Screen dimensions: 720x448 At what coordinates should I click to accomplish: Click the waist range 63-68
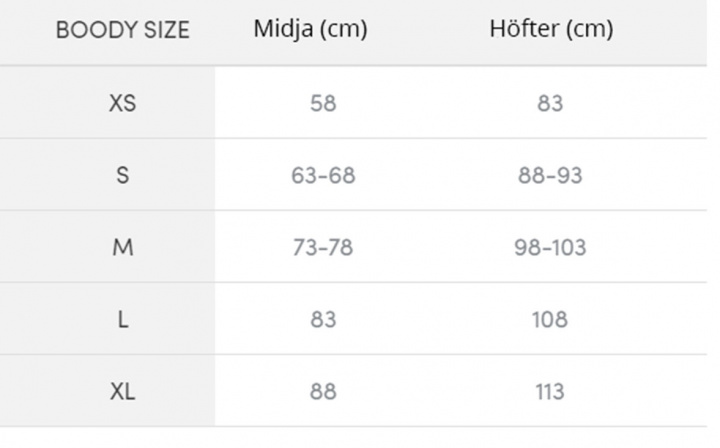tap(323, 175)
